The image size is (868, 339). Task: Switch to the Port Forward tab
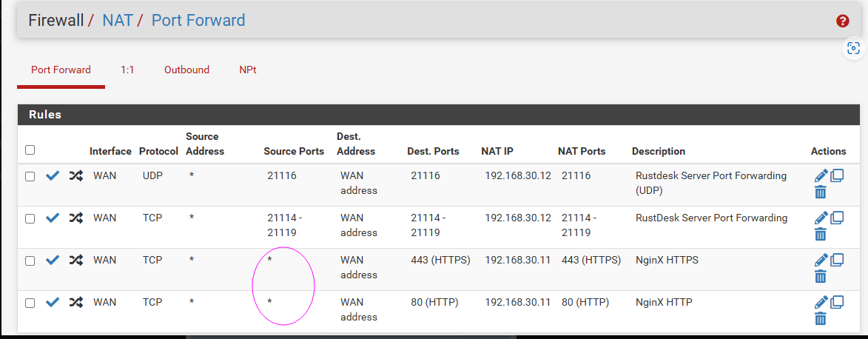pyautogui.click(x=61, y=70)
